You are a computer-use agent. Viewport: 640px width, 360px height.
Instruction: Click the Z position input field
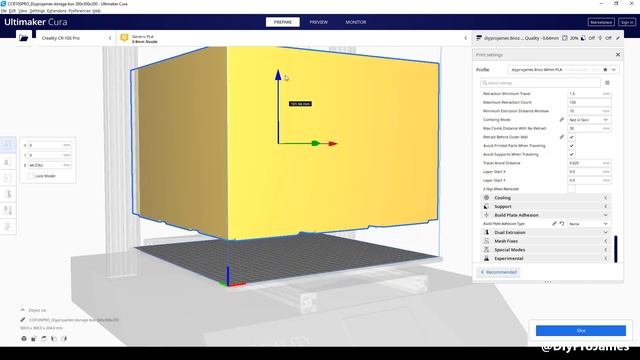pyautogui.click(x=50, y=165)
